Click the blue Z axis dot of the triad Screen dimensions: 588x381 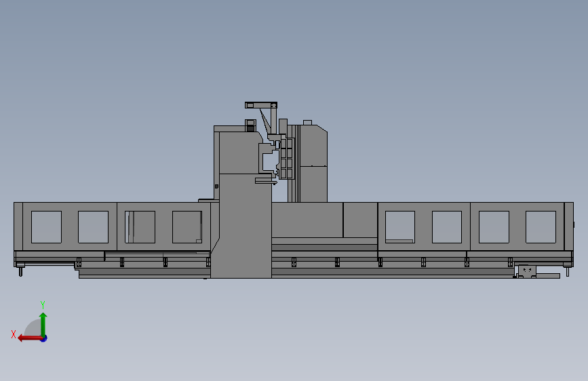tap(44, 338)
